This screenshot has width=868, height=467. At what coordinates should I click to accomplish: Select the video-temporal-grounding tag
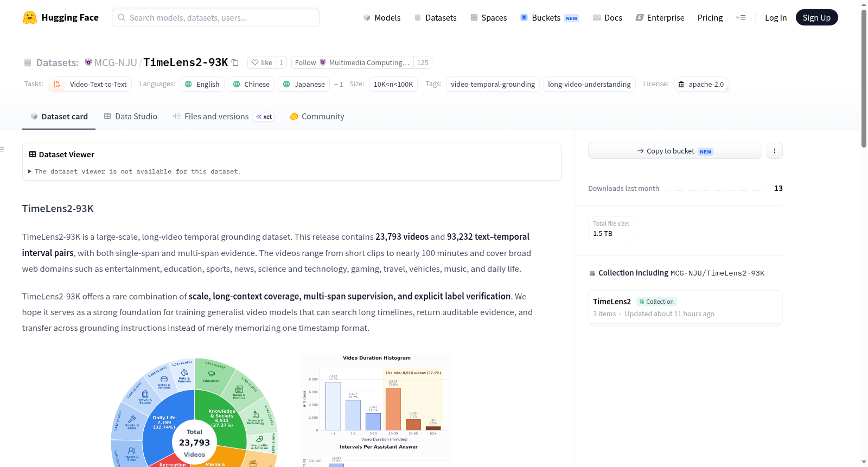point(493,84)
